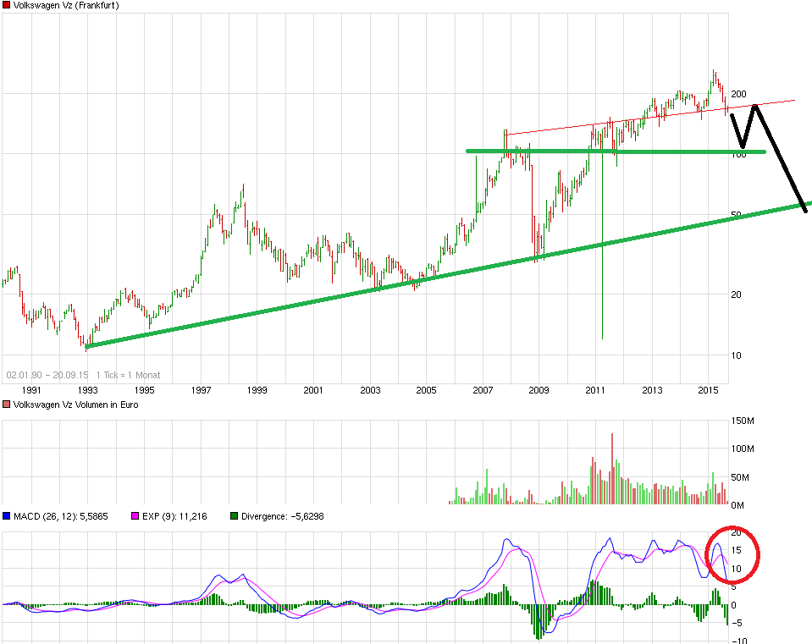Image resolution: width=812 pixels, height=644 pixels.
Task: Click the Volumen in Euro legend marker
Action: (7, 405)
